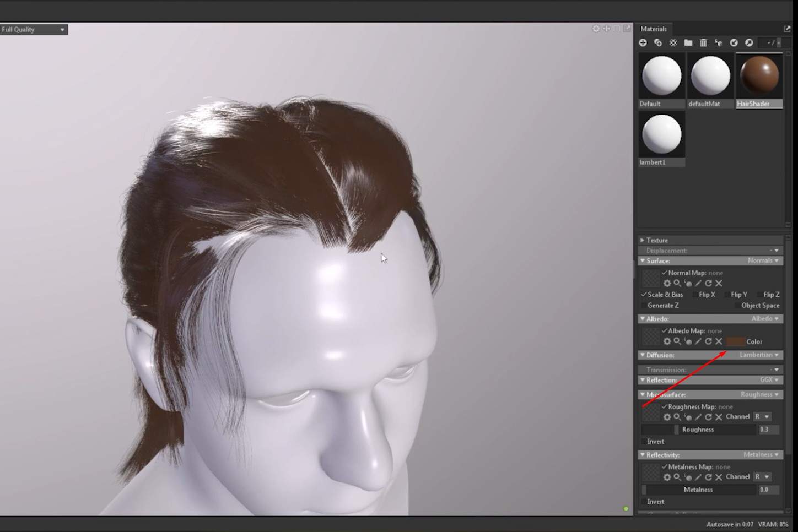
Task: Select the HairShader material thumbnail
Action: (x=759, y=80)
